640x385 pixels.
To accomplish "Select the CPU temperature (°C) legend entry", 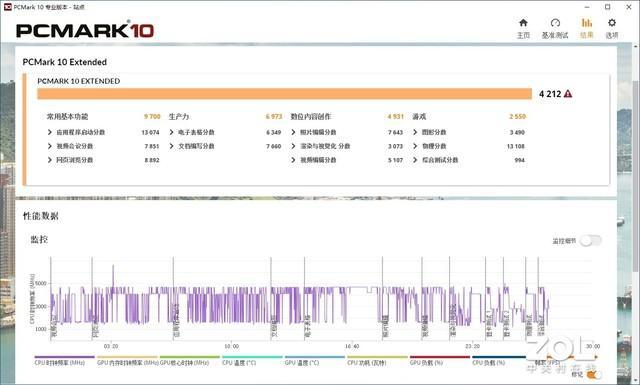I will click(239, 363).
